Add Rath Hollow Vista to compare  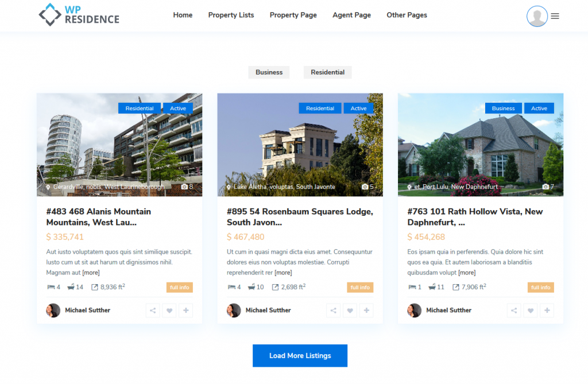point(547,311)
